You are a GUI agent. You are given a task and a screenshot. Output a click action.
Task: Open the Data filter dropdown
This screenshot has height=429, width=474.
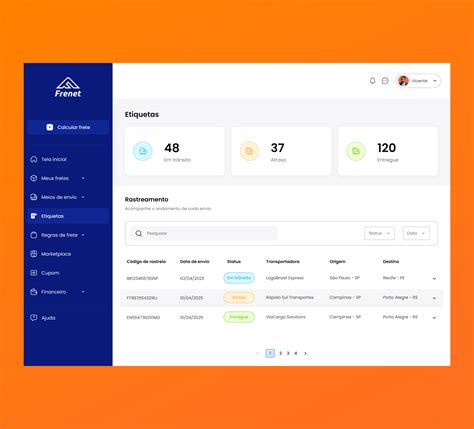click(416, 233)
